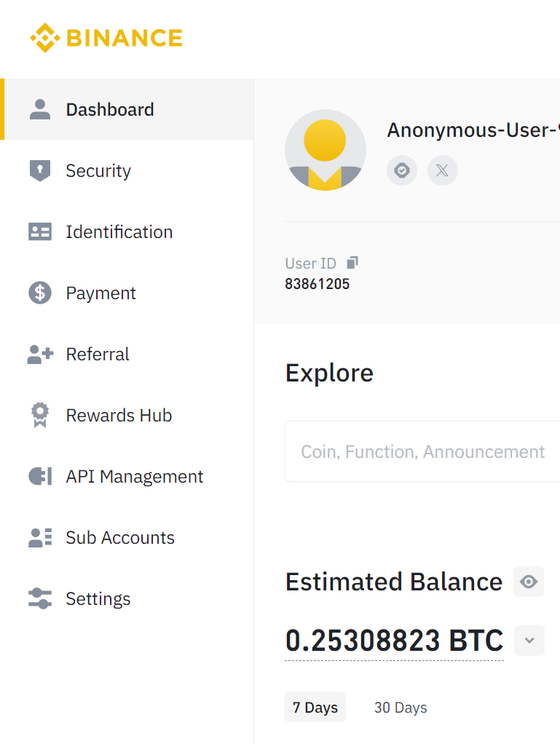Viewport: 560px width, 744px height.
Task: Click the Binance logo
Action: 106,38
